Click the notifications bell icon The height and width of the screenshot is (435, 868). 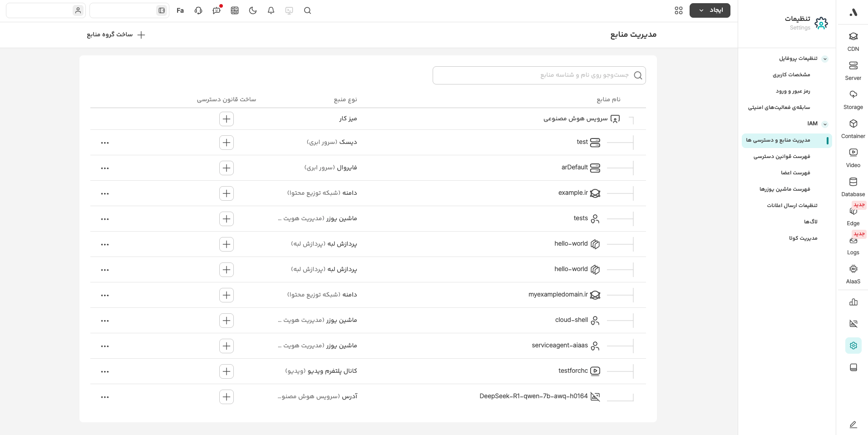tap(271, 10)
